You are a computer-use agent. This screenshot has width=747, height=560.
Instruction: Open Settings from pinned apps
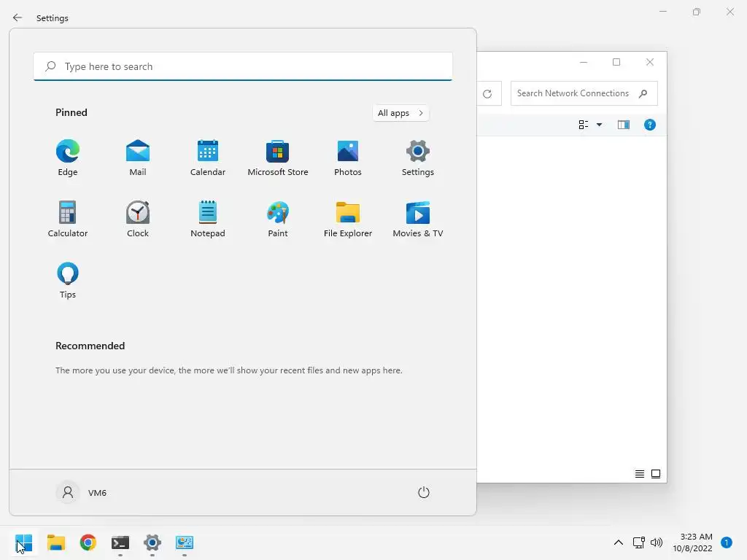click(x=418, y=158)
